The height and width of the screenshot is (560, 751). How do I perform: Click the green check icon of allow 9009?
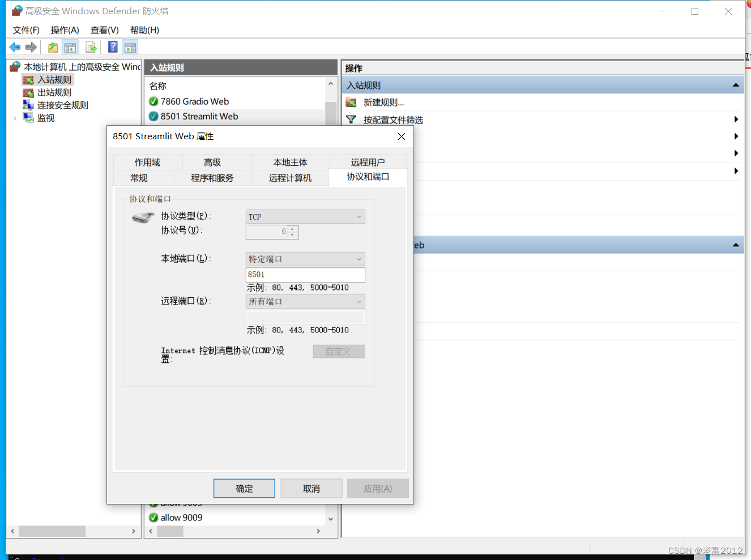pos(153,518)
